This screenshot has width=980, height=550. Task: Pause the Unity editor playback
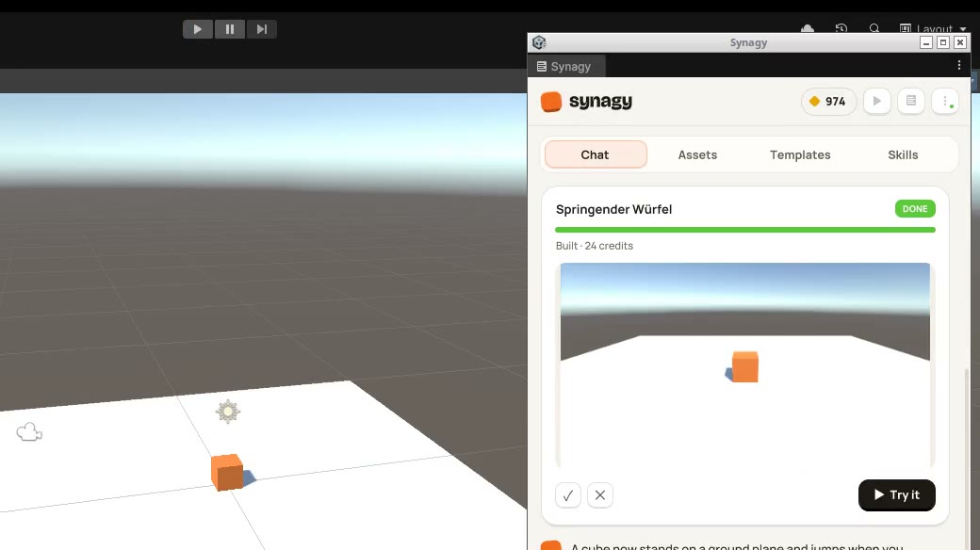coord(230,29)
